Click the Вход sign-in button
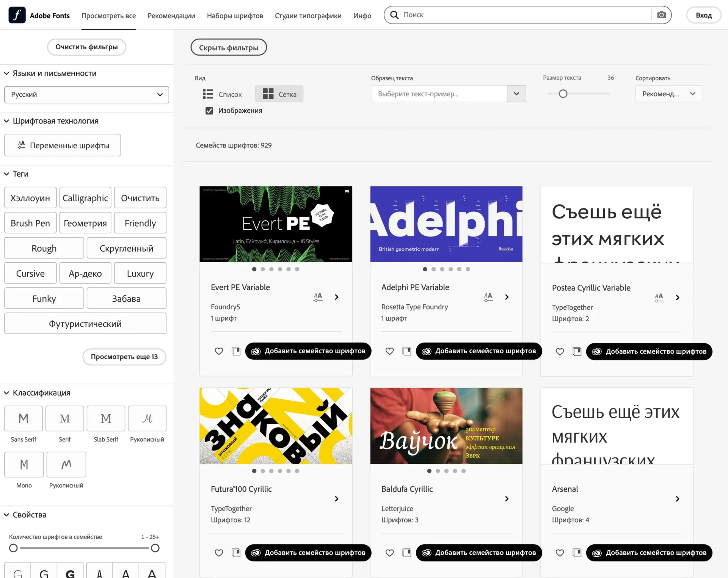This screenshot has width=728, height=578. click(704, 15)
